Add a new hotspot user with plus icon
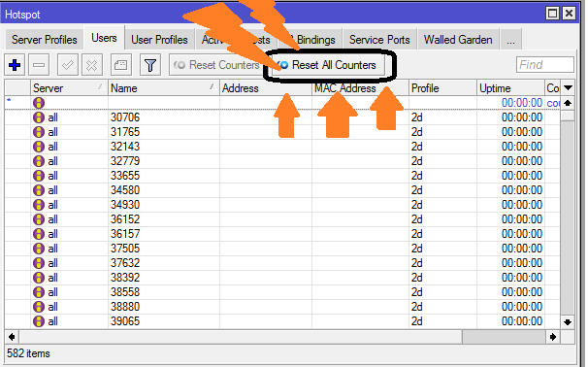 [x=15, y=65]
